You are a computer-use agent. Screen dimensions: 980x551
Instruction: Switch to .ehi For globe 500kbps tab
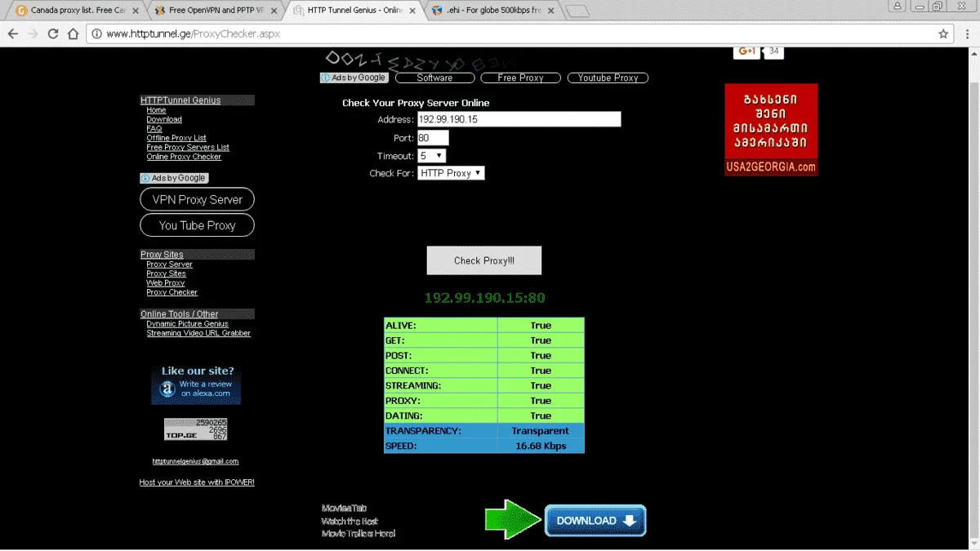(492, 11)
